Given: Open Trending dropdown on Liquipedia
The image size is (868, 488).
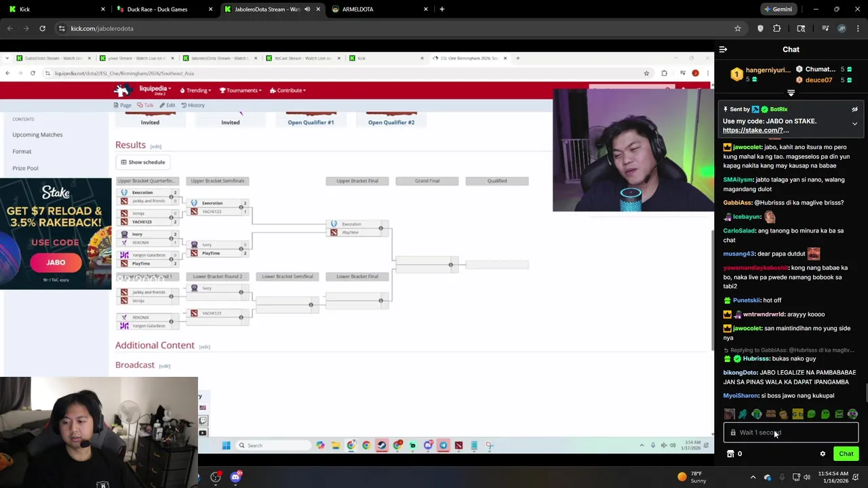Looking at the screenshot, I should (x=195, y=90).
